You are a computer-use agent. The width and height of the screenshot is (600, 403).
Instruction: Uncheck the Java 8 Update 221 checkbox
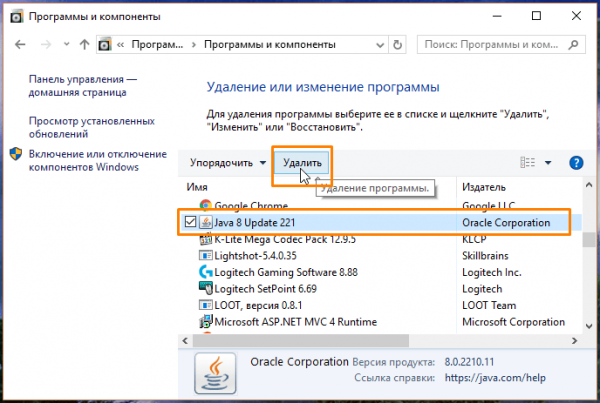190,222
